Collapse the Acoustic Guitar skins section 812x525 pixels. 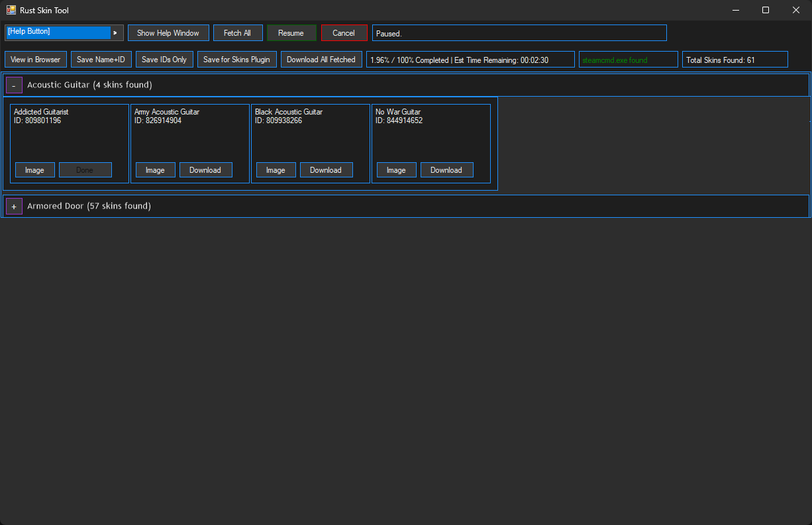pos(14,85)
